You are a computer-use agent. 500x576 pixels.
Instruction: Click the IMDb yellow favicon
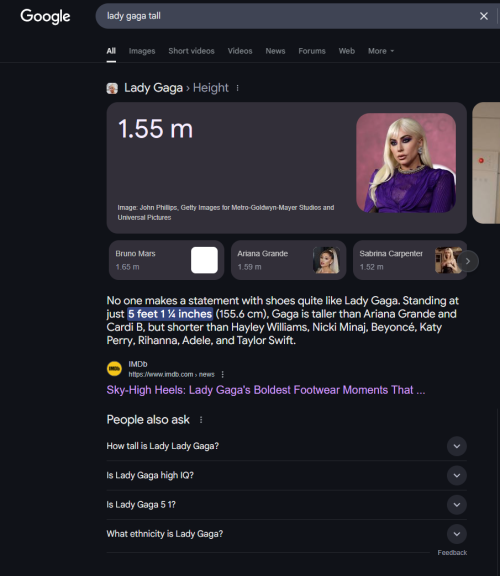pyautogui.click(x=114, y=369)
